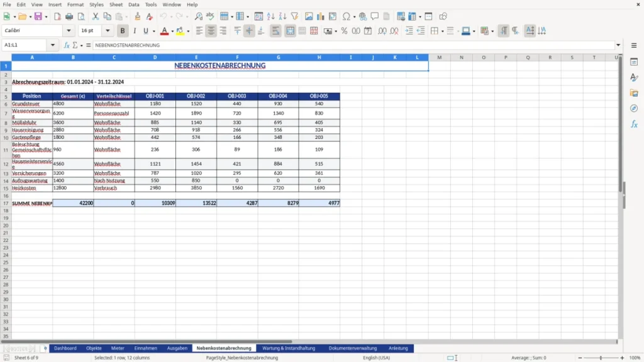Screen dimensions: 644x362
Task: Sort descending using the Z-A icon
Action: (282, 16)
